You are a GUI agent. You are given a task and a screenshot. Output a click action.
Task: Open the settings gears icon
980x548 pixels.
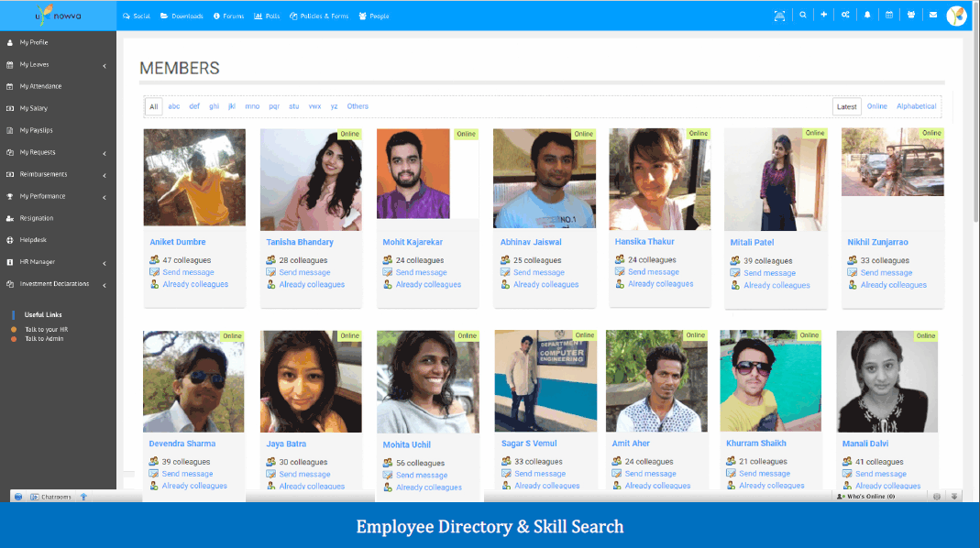(x=845, y=16)
